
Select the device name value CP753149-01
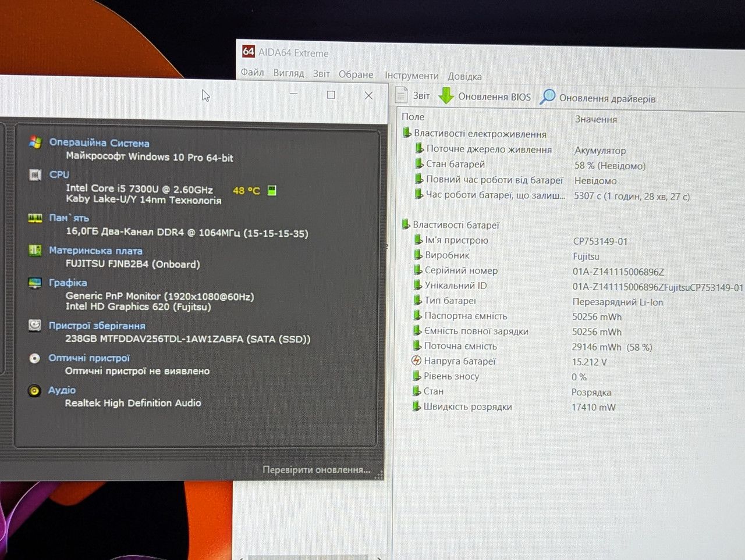coord(600,241)
